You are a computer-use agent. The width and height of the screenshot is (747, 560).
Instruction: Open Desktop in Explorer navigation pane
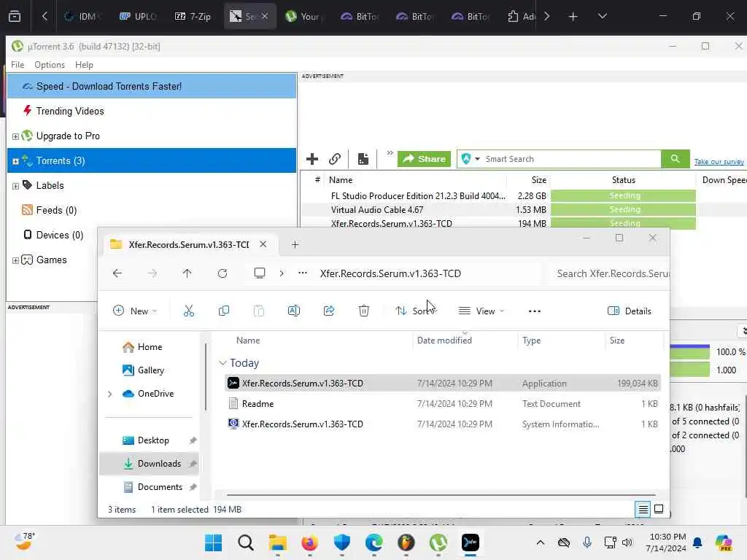pyautogui.click(x=146, y=440)
